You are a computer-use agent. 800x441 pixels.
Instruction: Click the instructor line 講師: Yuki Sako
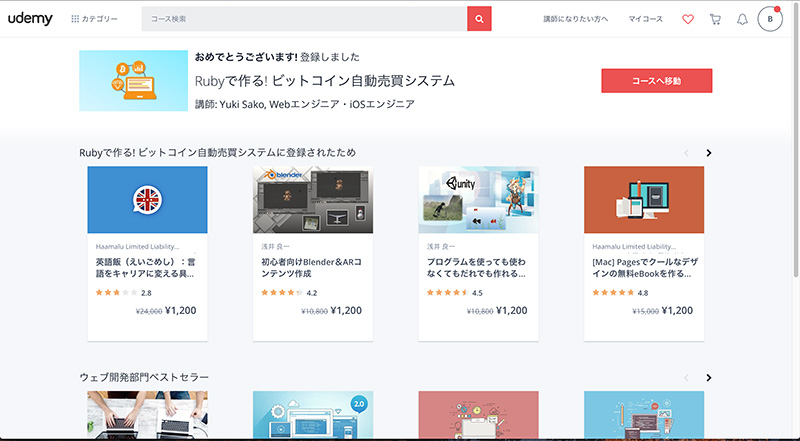(x=305, y=104)
